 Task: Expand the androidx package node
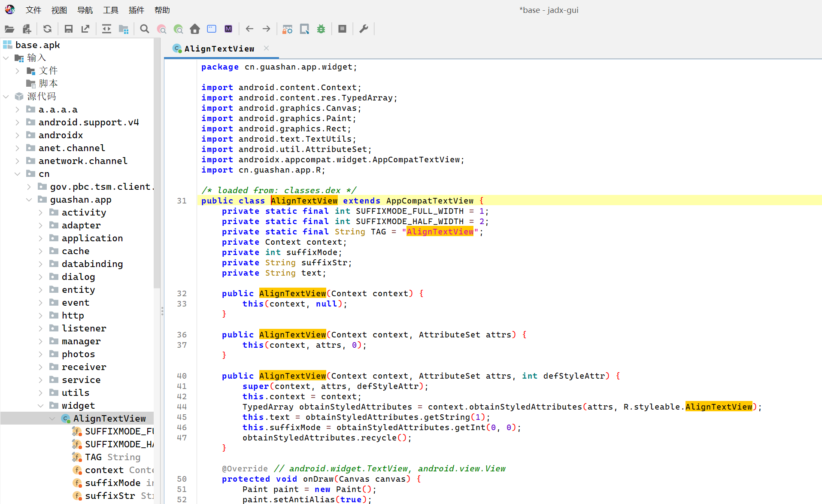(x=17, y=135)
